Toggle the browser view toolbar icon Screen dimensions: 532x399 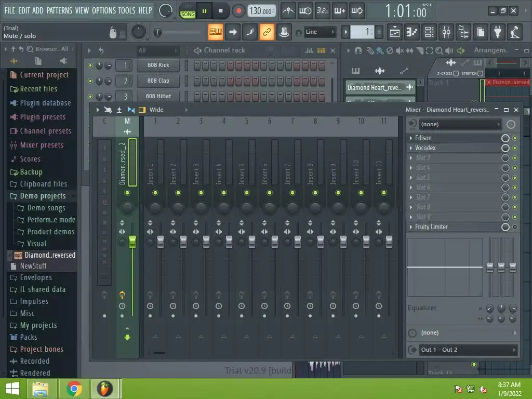(463, 32)
